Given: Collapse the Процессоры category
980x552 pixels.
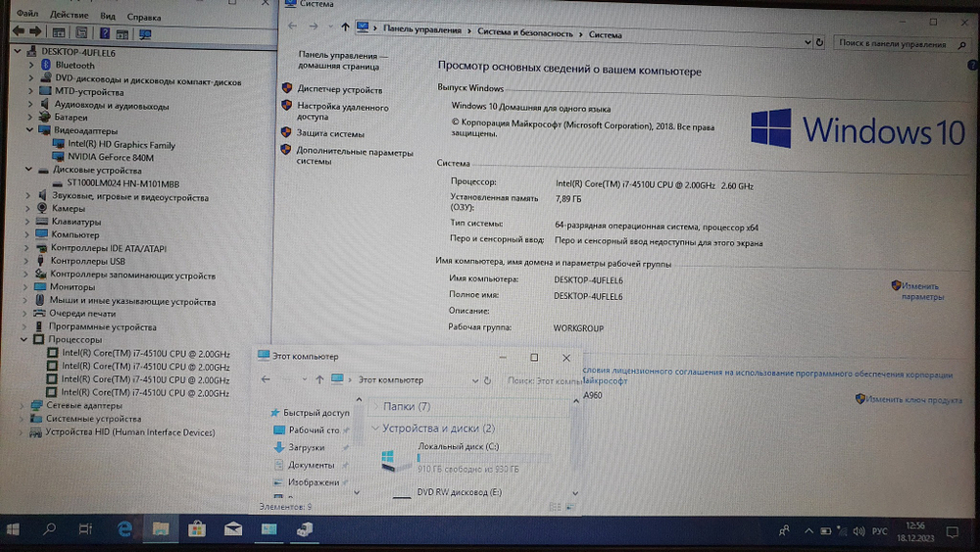Looking at the screenshot, I should [24, 339].
